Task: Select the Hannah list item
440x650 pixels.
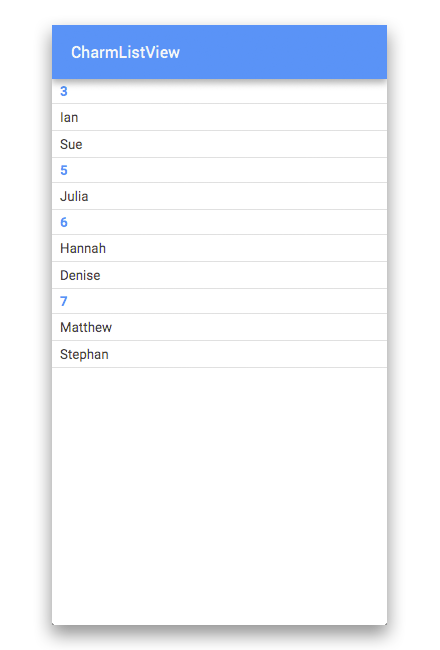Action: click(x=219, y=248)
